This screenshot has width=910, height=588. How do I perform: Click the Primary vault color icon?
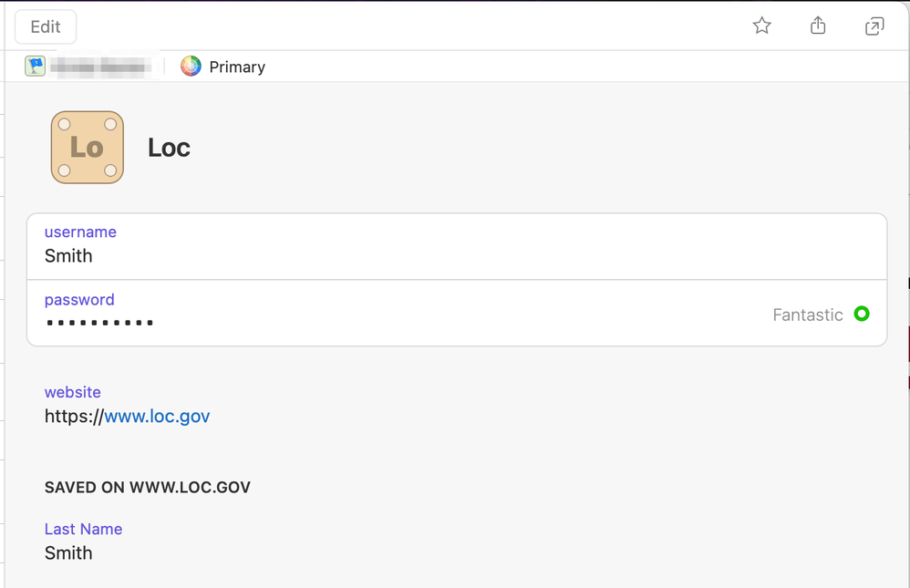191,67
